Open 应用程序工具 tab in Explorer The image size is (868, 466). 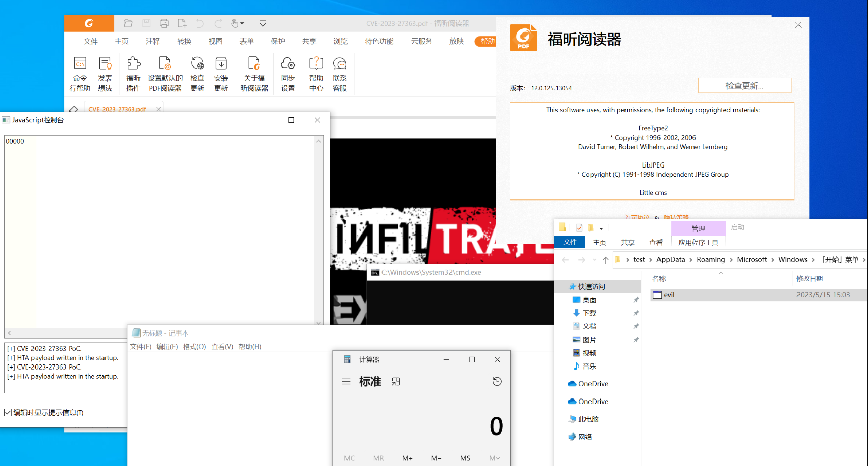[x=699, y=242]
